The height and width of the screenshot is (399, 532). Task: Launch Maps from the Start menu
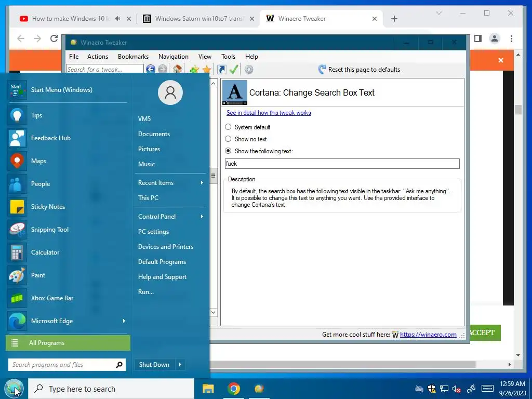[17, 161]
